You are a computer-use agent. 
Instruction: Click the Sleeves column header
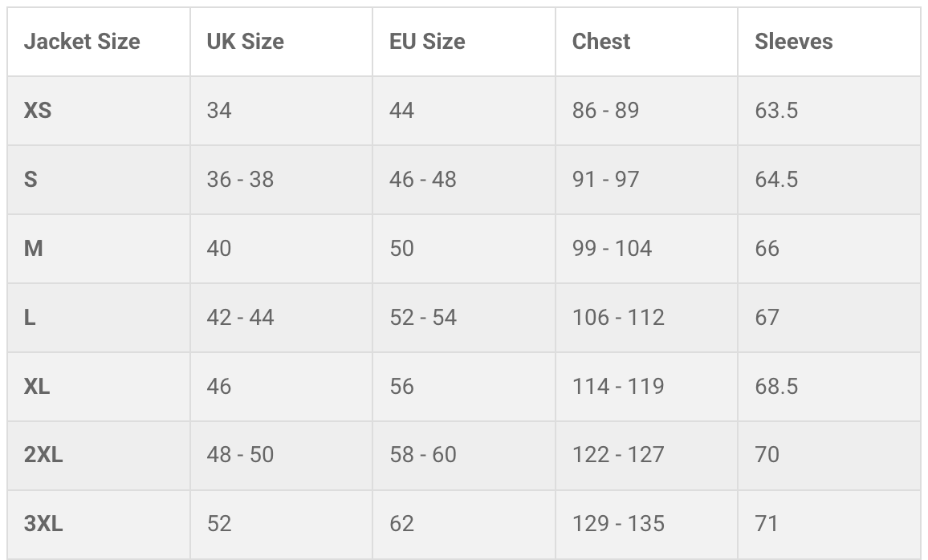coord(793,42)
